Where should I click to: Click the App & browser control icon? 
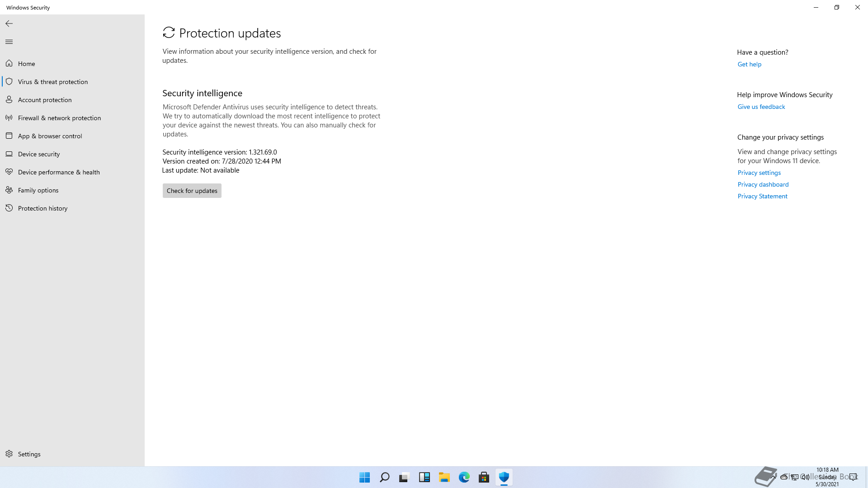(x=9, y=136)
